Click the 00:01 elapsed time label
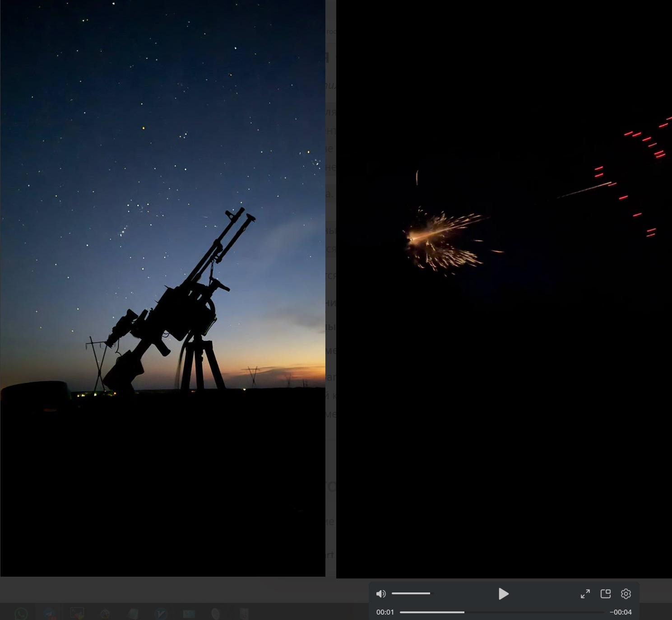Image resolution: width=672 pixels, height=620 pixels. coord(385,612)
